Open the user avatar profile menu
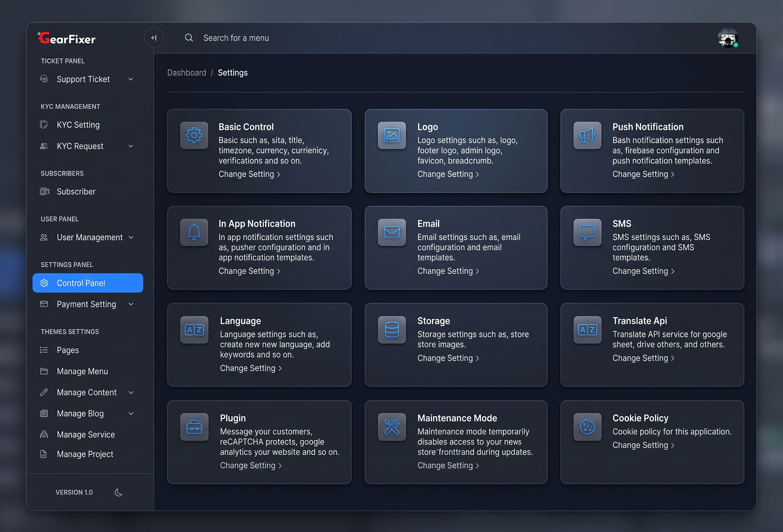 (728, 38)
